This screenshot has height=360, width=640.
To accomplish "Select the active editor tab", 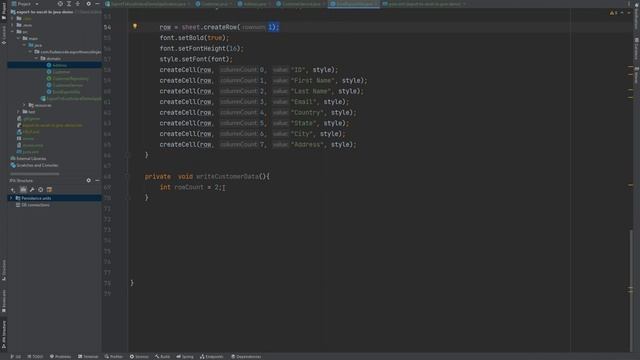I will pos(354,4).
